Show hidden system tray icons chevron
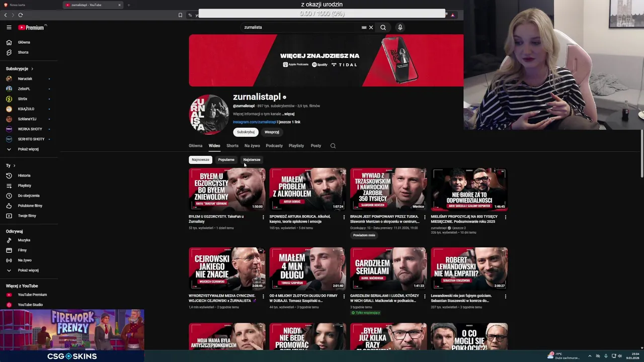 pos(590,356)
